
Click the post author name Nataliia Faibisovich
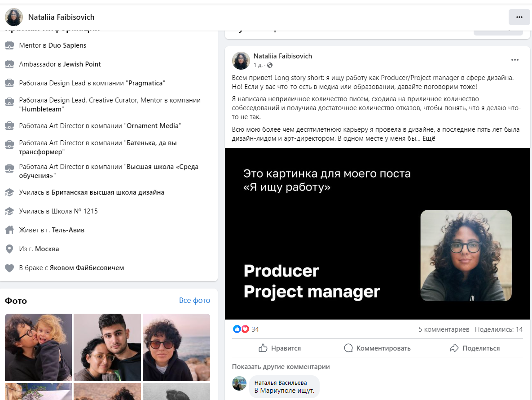pyautogui.click(x=283, y=56)
